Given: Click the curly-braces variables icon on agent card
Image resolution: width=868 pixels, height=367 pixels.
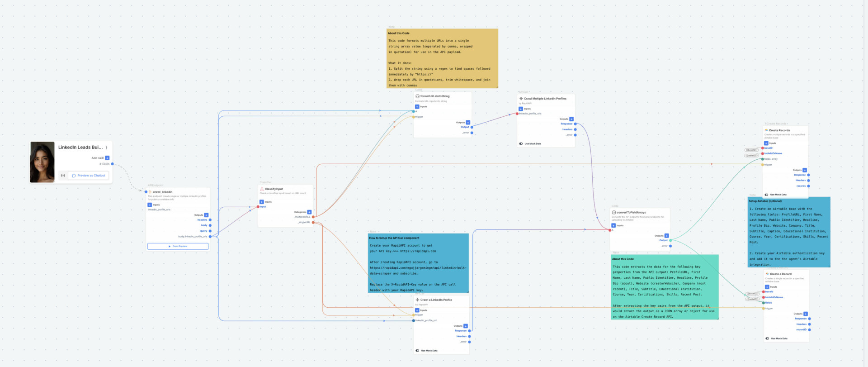Looking at the screenshot, I should point(63,176).
